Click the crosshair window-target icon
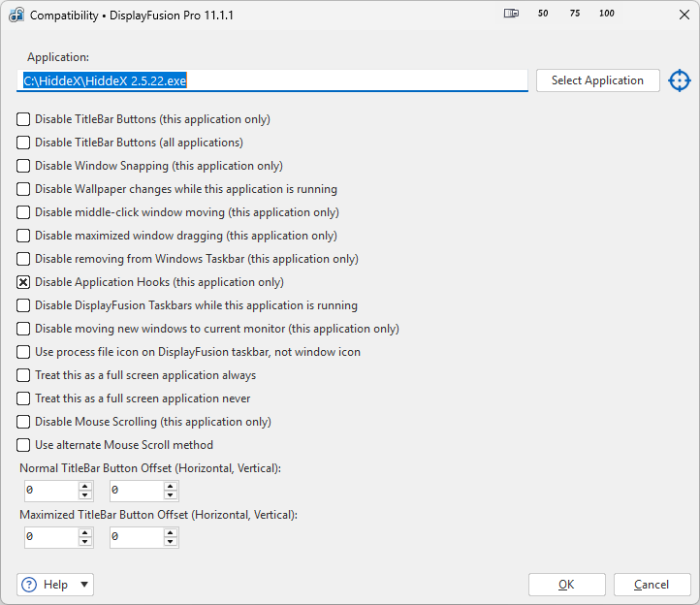Viewport: 700px width, 605px height. (680, 80)
